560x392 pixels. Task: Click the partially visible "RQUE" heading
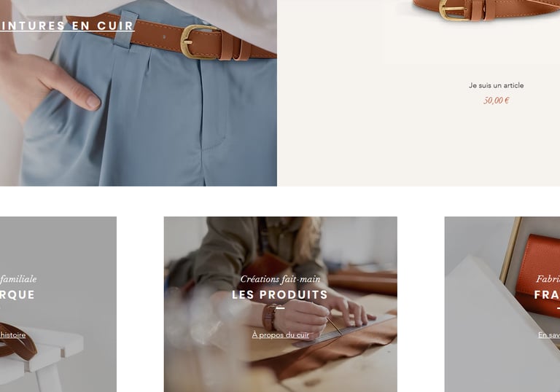(17, 294)
